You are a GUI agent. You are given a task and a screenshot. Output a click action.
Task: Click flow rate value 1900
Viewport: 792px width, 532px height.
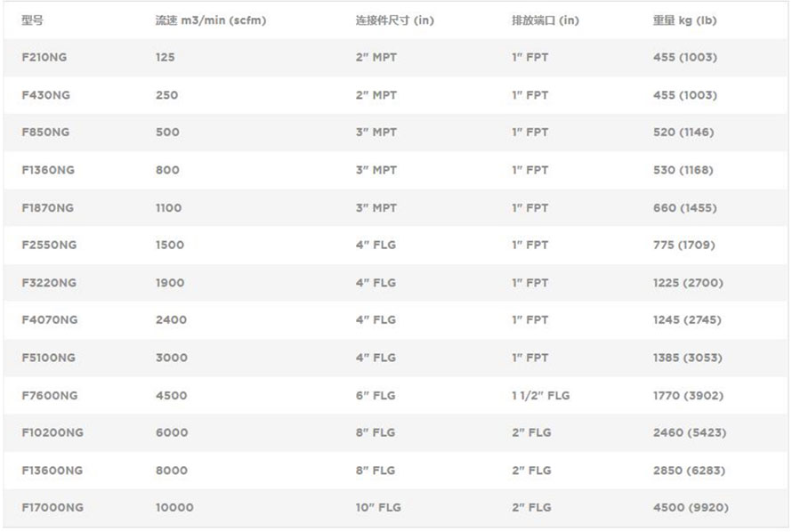170,283
